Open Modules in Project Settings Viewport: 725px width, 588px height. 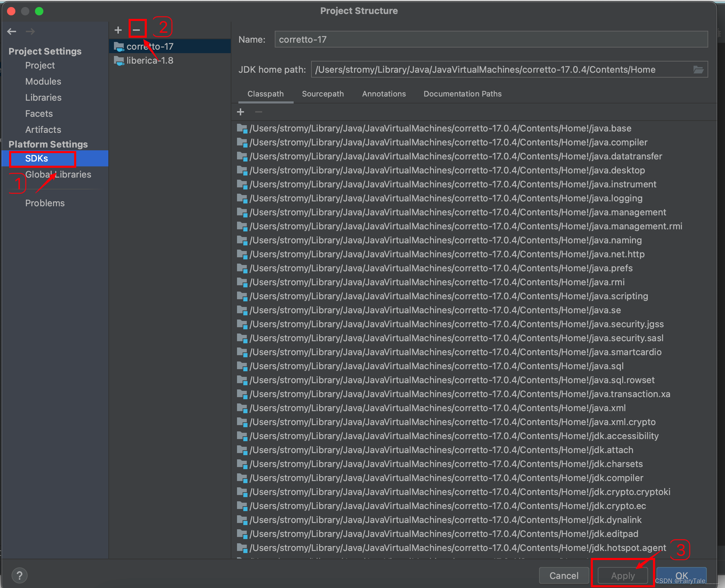(x=43, y=81)
